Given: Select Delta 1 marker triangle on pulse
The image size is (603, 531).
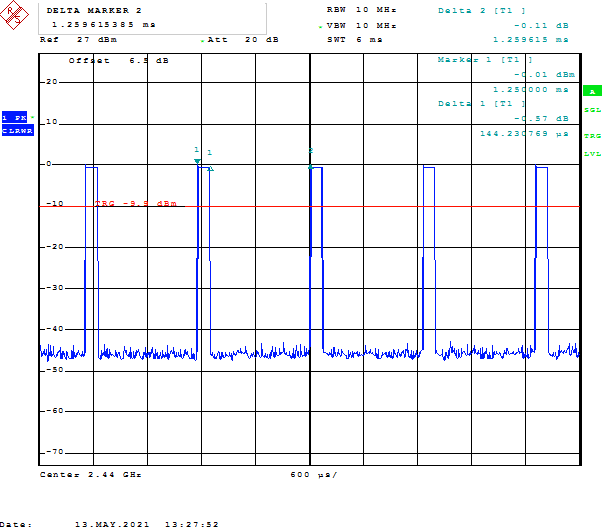Looking at the screenshot, I should [x=210, y=167].
